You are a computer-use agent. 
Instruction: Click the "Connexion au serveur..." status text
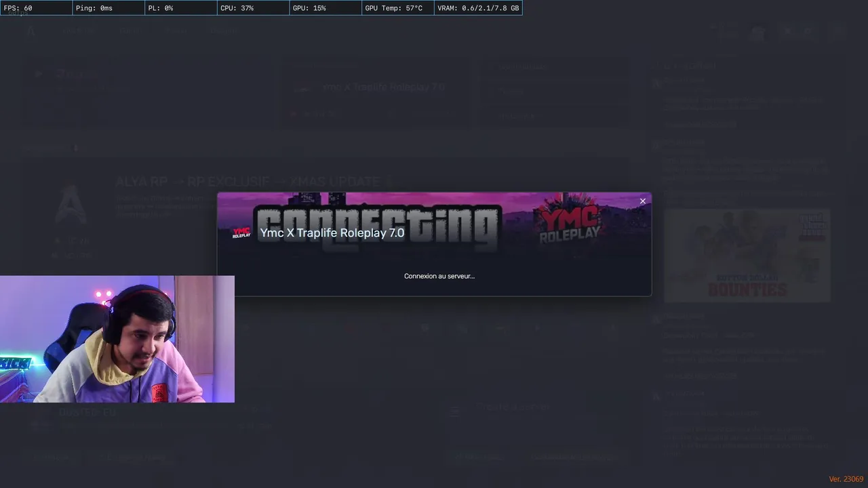[439, 276]
